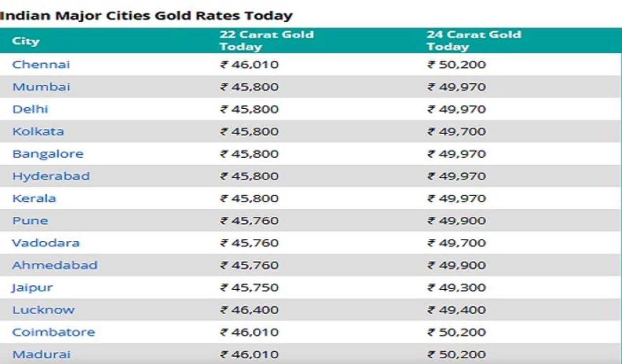This screenshot has height=364, width=622.
Task: Click the Mumbai gold rate link
Action: click(x=41, y=87)
